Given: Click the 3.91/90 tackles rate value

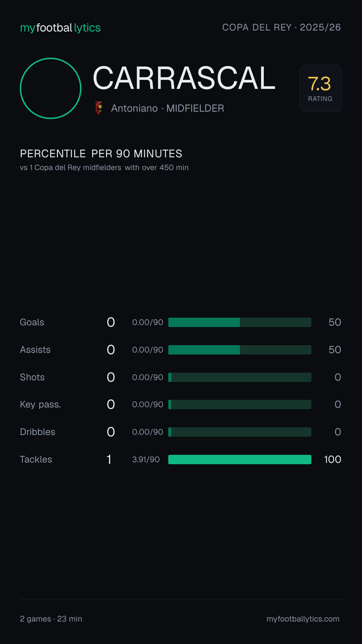Looking at the screenshot, I should click(146, 460).
